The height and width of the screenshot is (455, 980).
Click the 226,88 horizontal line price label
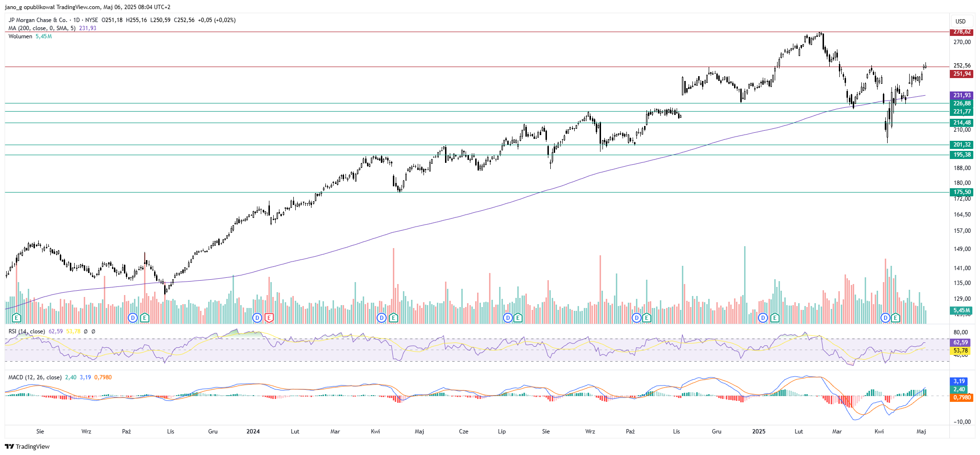[x=962, y=103]
